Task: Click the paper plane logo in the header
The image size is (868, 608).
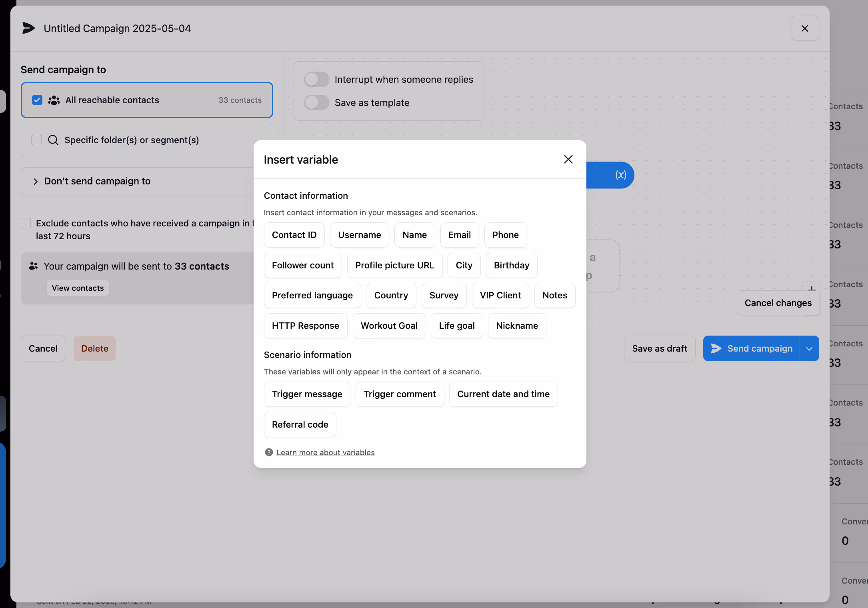Action: pos(28,28)
